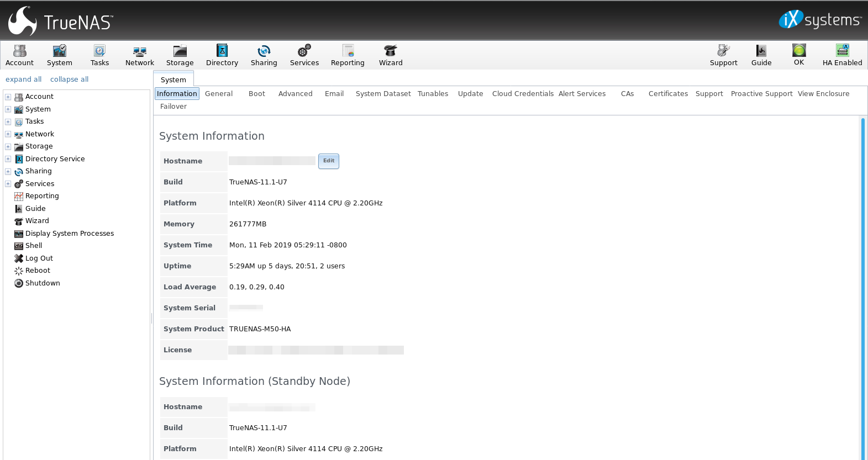868x460 pixels.
Task: Switch to the Advanced tab
Action: coord(296,94)
